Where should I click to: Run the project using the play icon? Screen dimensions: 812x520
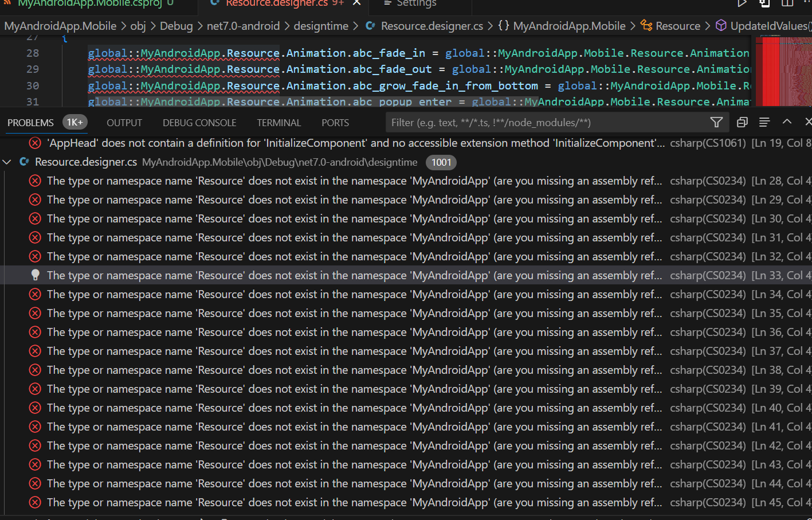coord(742,3)
